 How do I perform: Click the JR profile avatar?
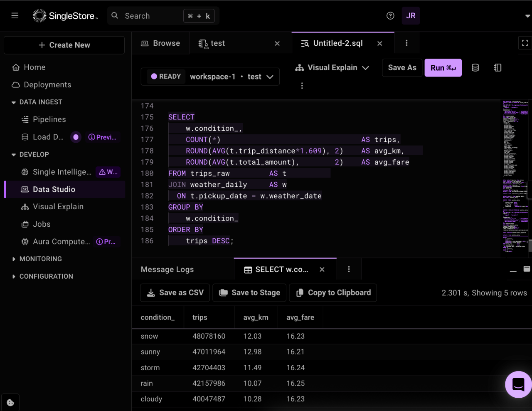411,15
